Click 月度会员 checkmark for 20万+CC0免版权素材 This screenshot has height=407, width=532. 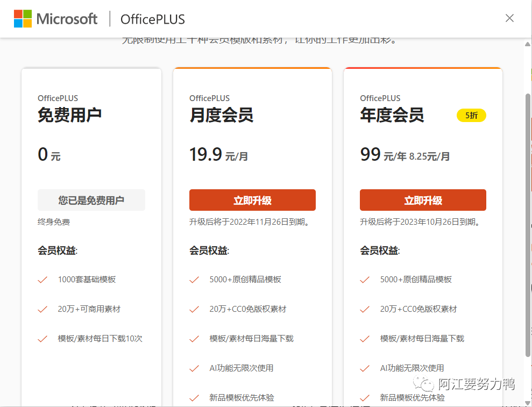pos(194,309)
